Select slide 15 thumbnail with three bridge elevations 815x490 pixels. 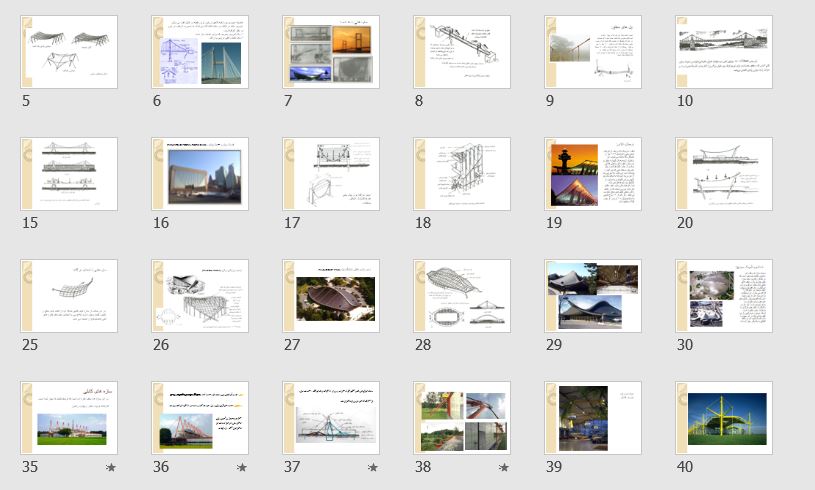tap(69, 174)
